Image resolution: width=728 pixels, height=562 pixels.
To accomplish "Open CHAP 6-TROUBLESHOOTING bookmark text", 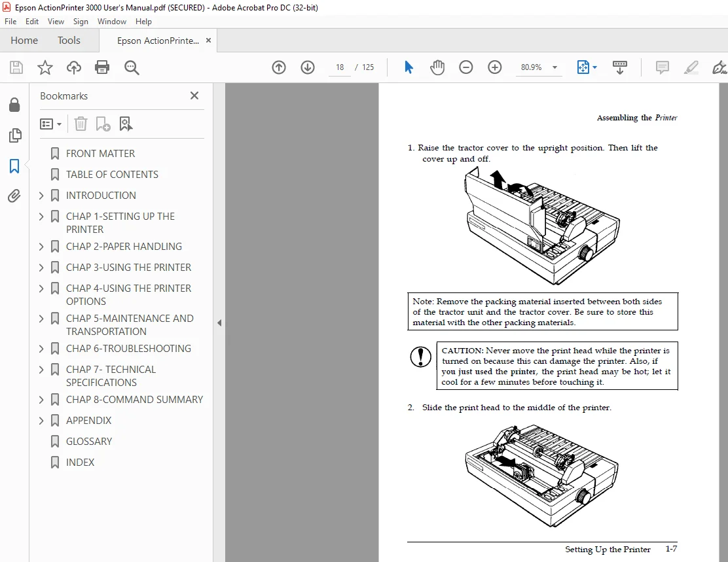I will pyautogui.click(x=128, y=349).
